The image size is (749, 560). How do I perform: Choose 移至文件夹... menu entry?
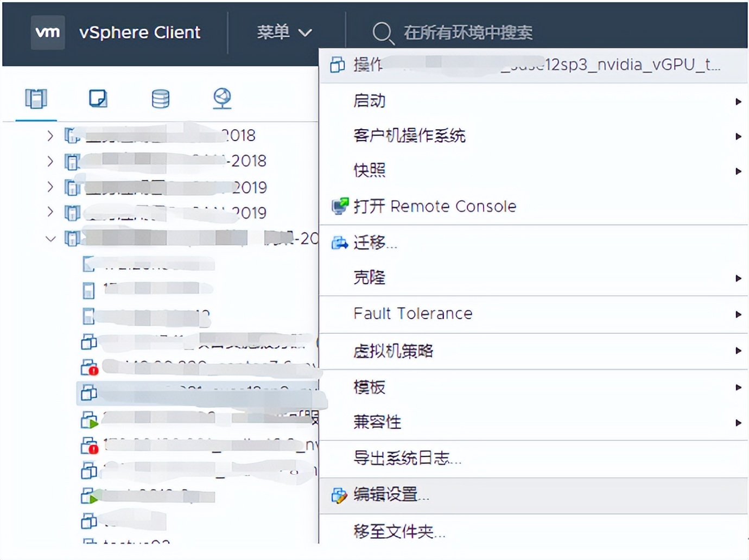(x=533, y=531)
